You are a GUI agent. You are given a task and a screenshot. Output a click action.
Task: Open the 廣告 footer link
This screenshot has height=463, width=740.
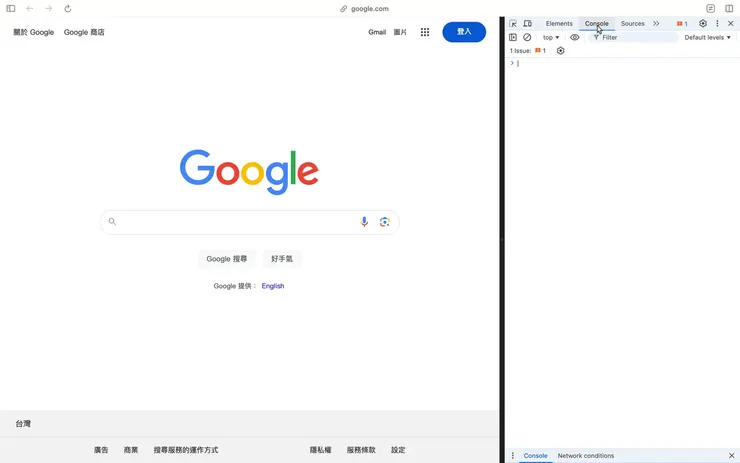(101, 450)
